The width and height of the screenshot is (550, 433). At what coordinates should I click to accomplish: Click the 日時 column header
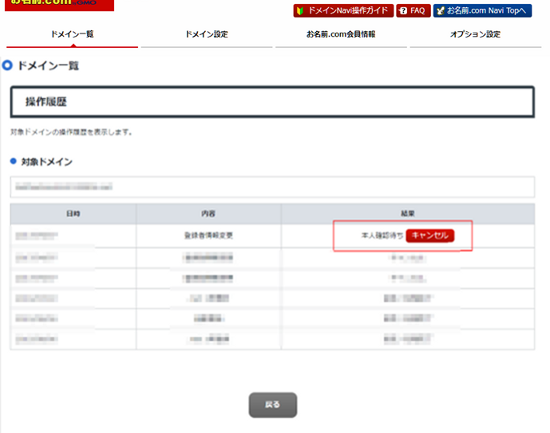[73, 214]
